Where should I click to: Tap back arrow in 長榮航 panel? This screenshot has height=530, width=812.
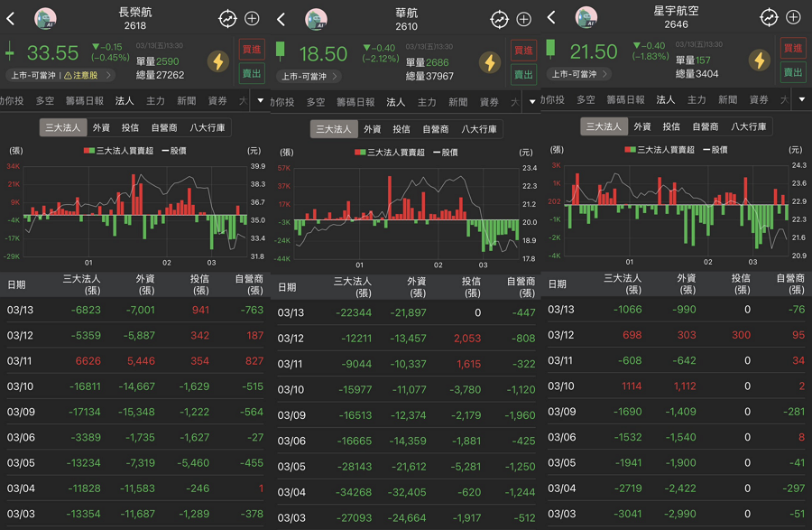[11, 18]
